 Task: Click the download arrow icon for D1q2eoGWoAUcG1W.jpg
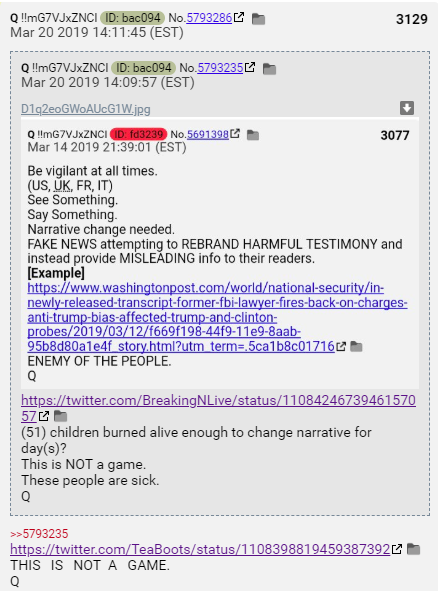pyautogui.click(x=407, y=108)
